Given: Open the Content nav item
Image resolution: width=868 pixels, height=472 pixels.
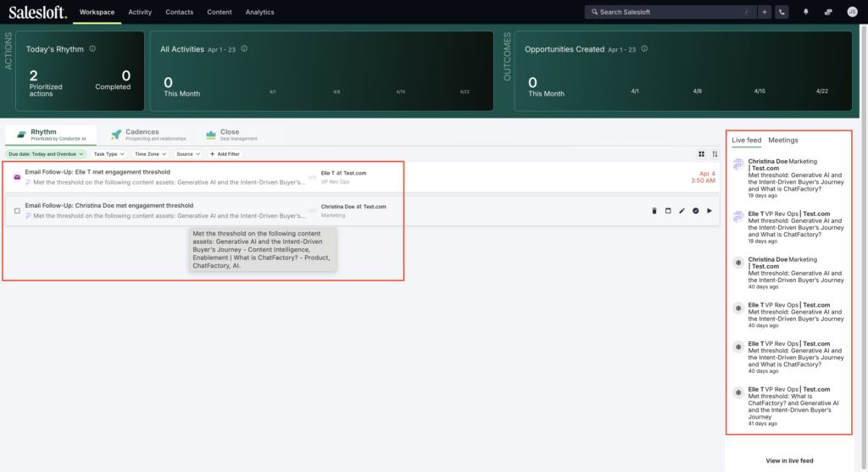Looking at the screenshot, I should click(x=220, y=12).
